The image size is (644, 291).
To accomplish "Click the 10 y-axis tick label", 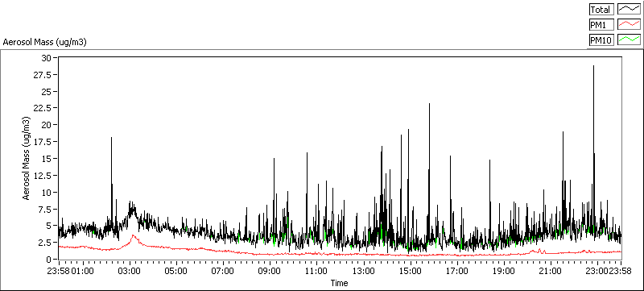I will coord(46,193).
